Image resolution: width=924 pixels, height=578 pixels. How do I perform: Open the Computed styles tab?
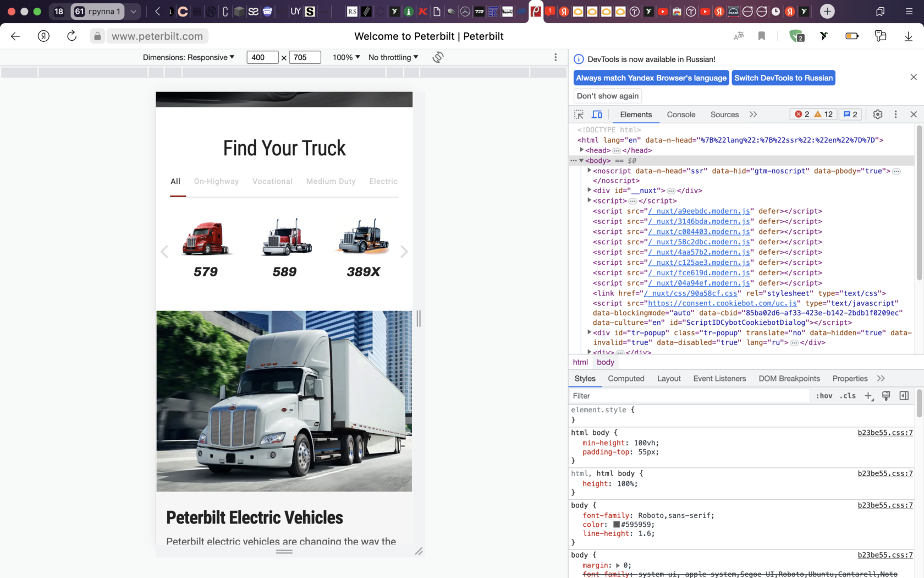pyautogui.click(x=626, y=379)
